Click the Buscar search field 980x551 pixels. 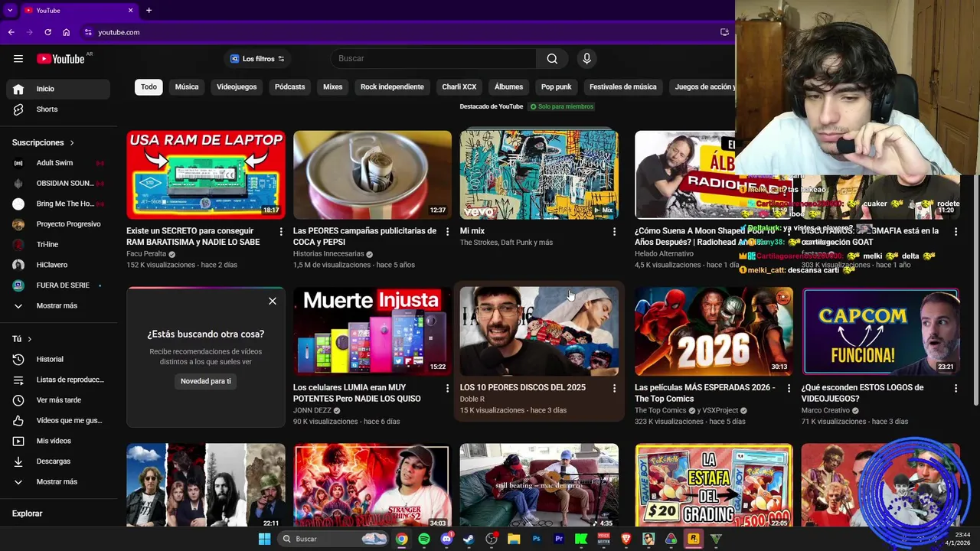433,59
